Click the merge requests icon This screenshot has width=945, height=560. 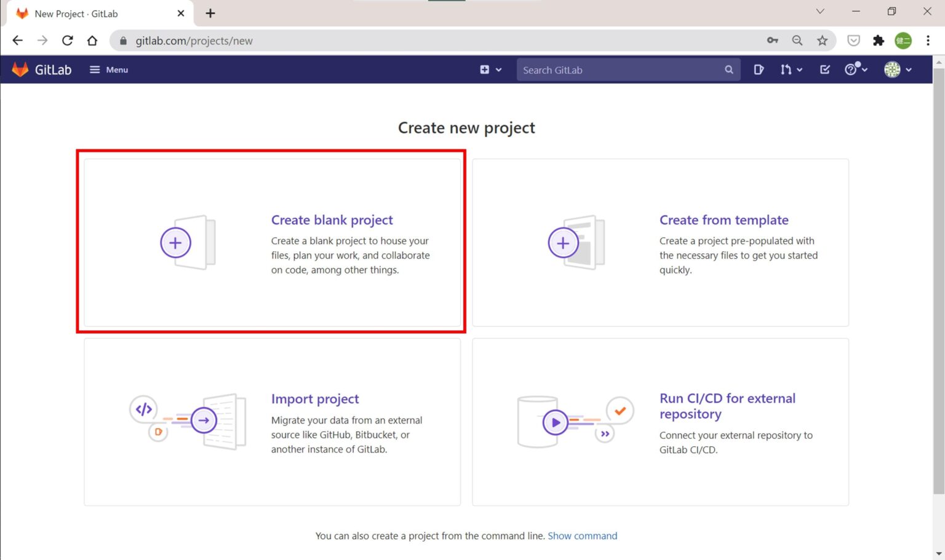click(786, 69)
